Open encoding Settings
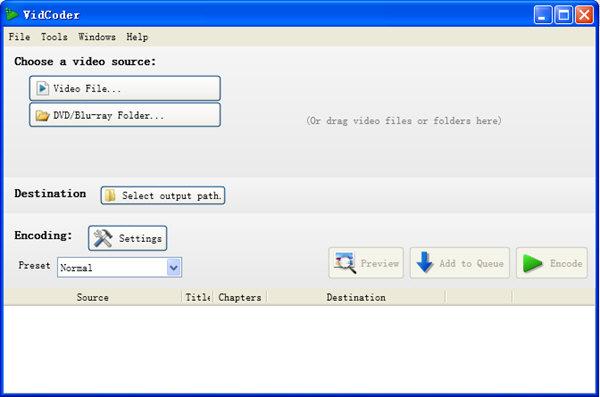The height and width of the screenshot is (397, 600). click(x=127, y=238)
